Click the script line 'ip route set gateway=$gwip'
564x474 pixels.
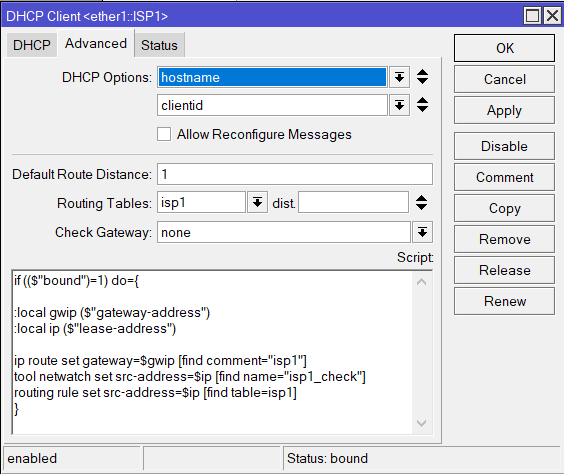click(160, 361)
